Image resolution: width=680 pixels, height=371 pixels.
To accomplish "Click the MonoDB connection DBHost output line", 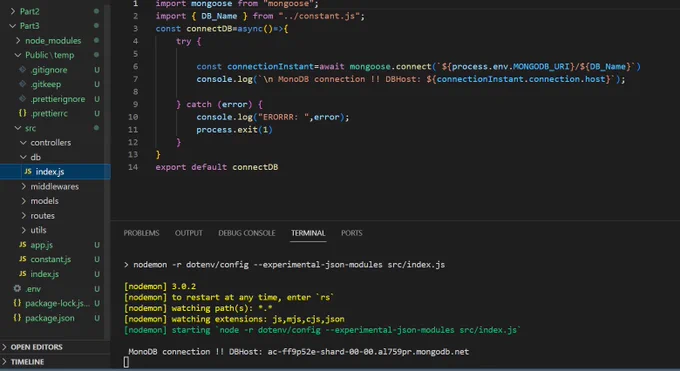I will pyautogui.click(x=298, y=351).
